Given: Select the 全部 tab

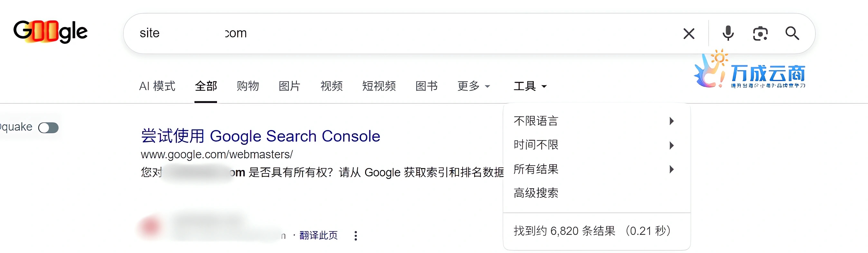Looking at the screenshot, I should (x=206, y=86).
